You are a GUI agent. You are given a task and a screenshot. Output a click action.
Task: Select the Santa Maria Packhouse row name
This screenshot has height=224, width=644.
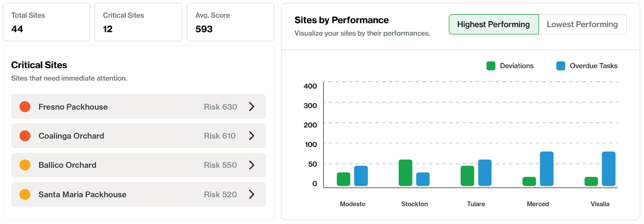point(82,194)
